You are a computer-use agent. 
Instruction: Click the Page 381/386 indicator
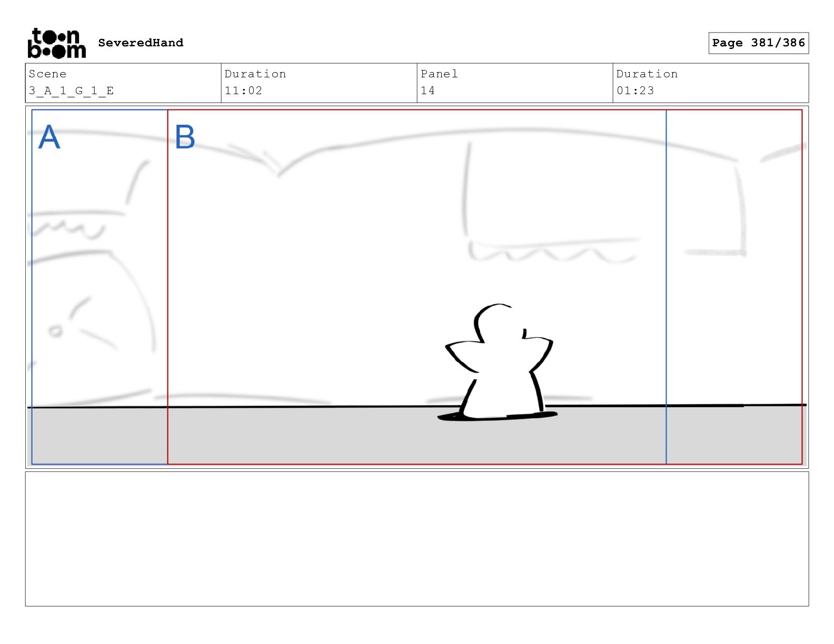(x=758, y=43)
